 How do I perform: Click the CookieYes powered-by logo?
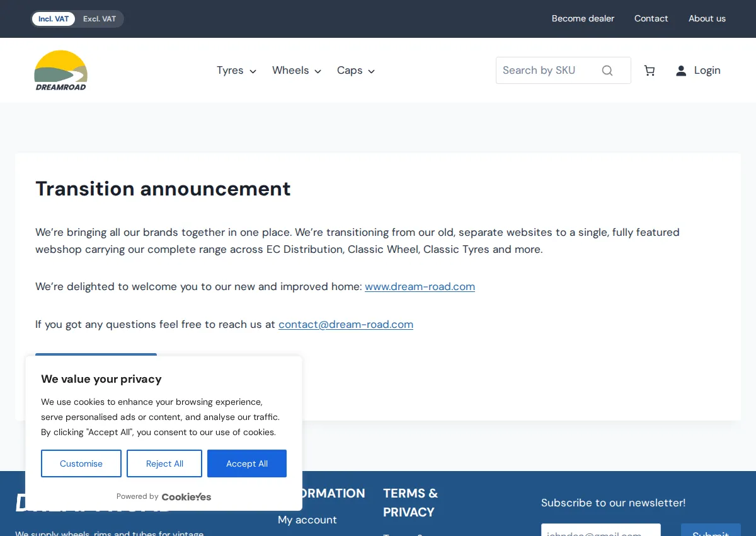[186, 497]
